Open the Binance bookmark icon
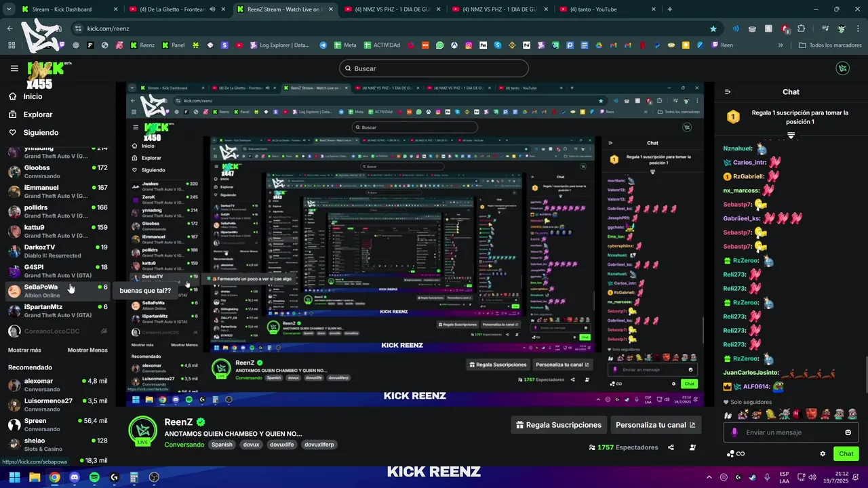Screen dimensions: 868x488 512,45
